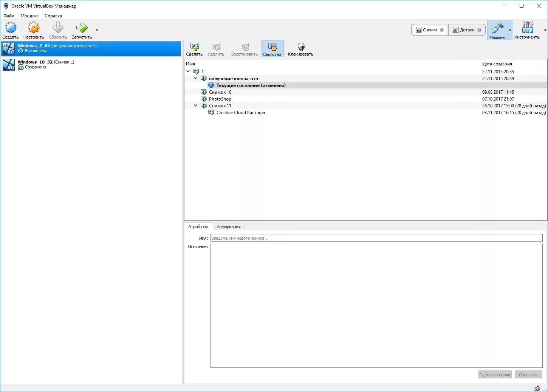Open the Справка menu
Image resolution: width=548 pixels, height=392 pixels.
[x=53, y=16]
